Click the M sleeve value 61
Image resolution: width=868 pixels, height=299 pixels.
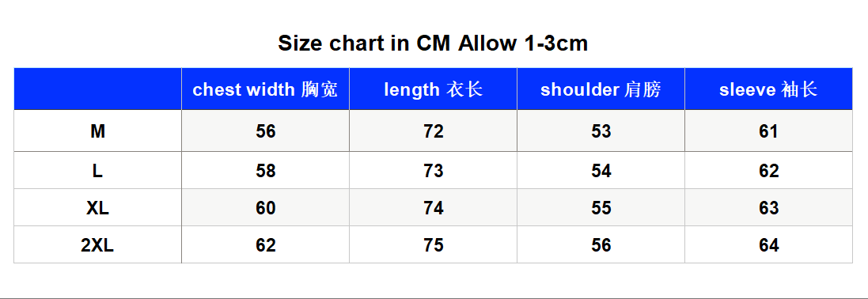769,131
